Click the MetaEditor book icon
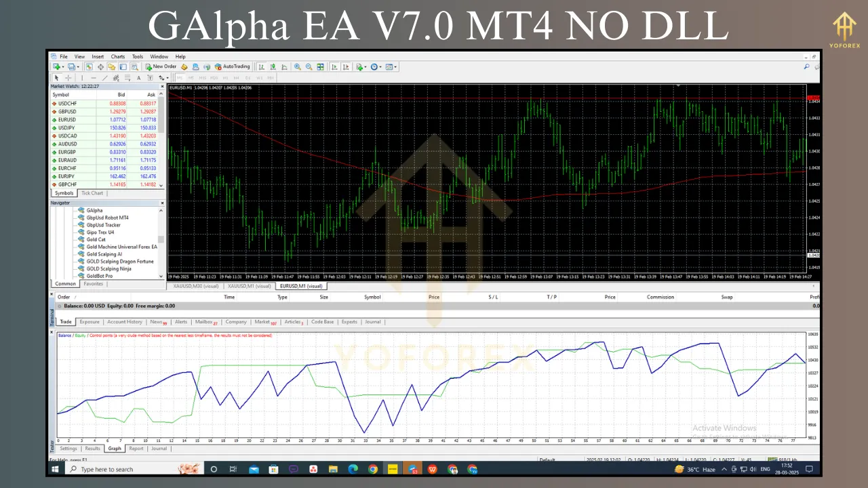The width and height of the screenshot is (868, 488). pos(184,66)
